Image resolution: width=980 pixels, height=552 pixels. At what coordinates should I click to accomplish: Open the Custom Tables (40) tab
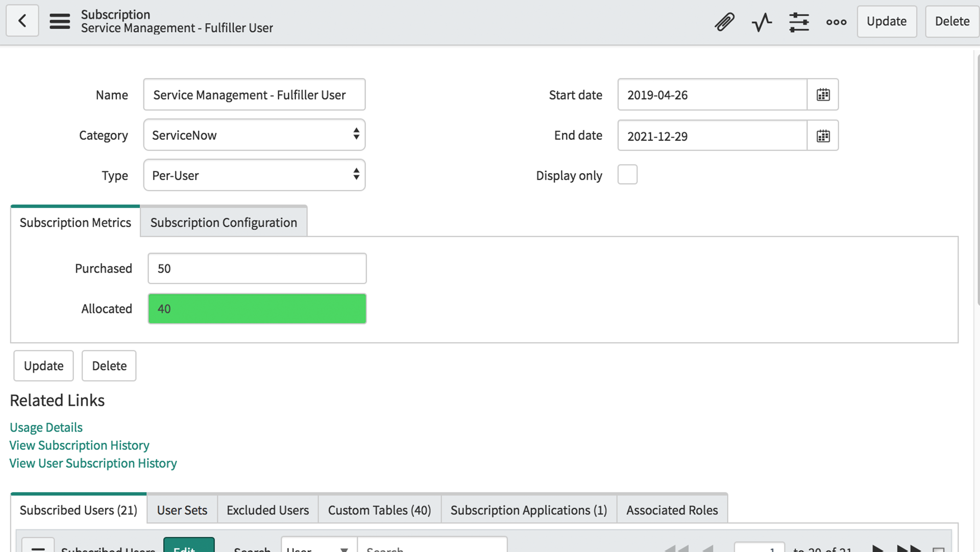click(x=379, y=510)
